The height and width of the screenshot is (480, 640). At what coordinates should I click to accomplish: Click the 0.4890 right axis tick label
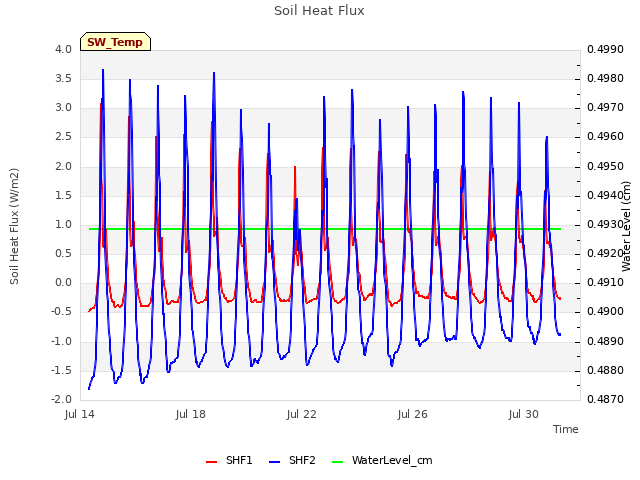(x=605, y=341)
